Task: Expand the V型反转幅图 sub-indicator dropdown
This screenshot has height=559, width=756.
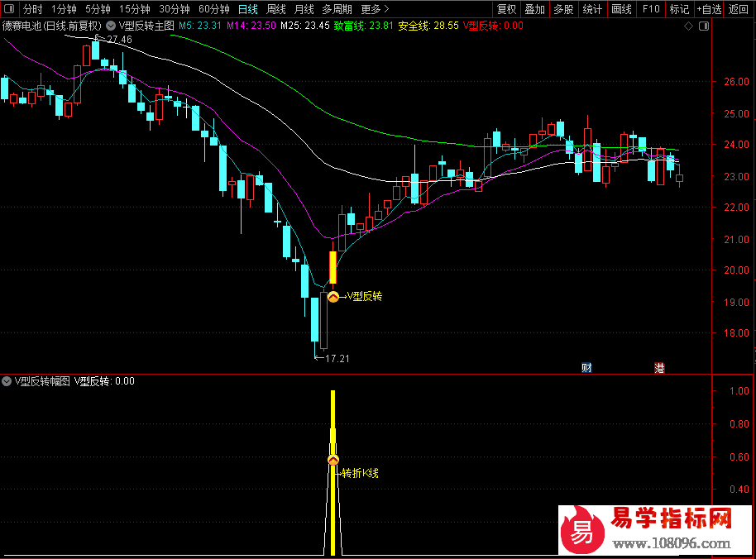Action: 7,381
